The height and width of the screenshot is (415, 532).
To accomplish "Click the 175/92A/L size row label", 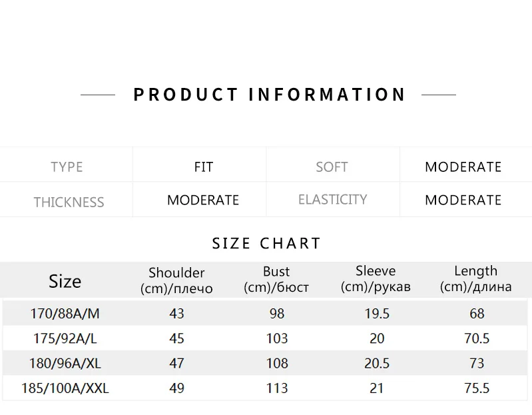I will click(x=65, y=338).
